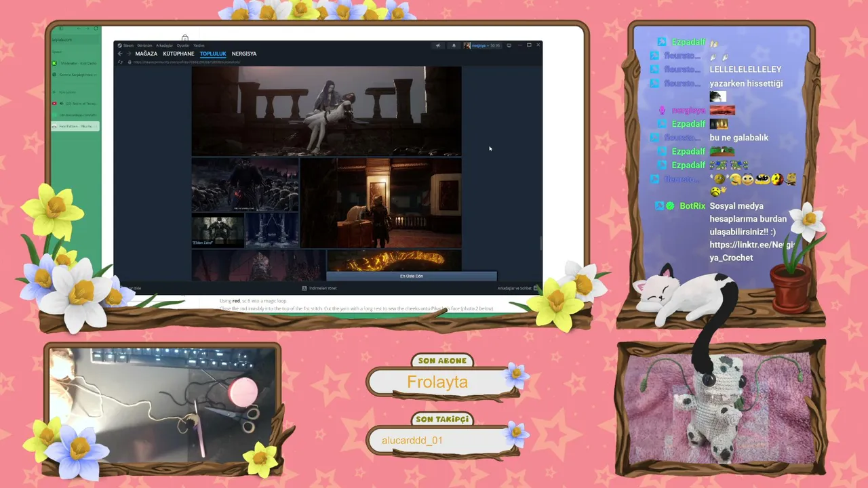Open Arkadaşlar ve Sohbet panel

pos(515,288)
